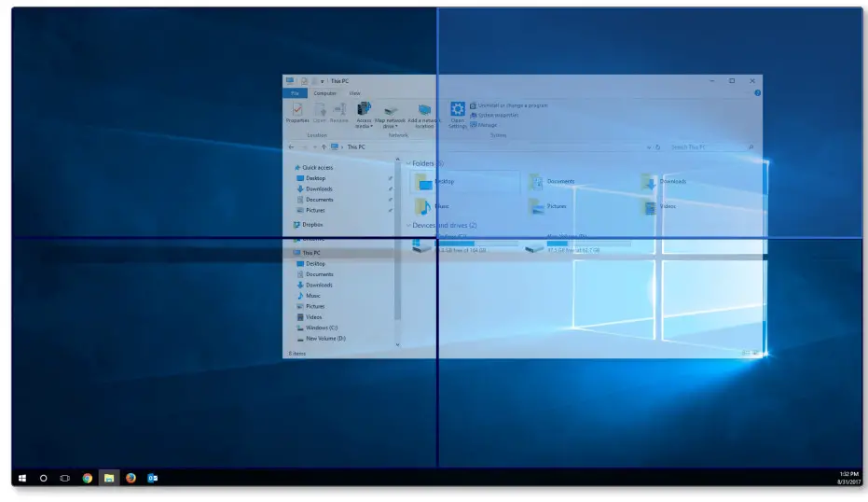This screenshot has width=868, height=502.
Task: Select the Windows (C:) drive icon
Action: (x=421, y=244)
